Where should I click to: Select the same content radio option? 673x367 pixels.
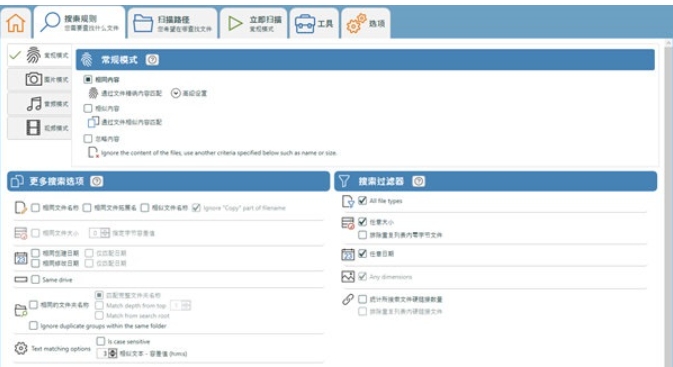[x=88, y=79]
